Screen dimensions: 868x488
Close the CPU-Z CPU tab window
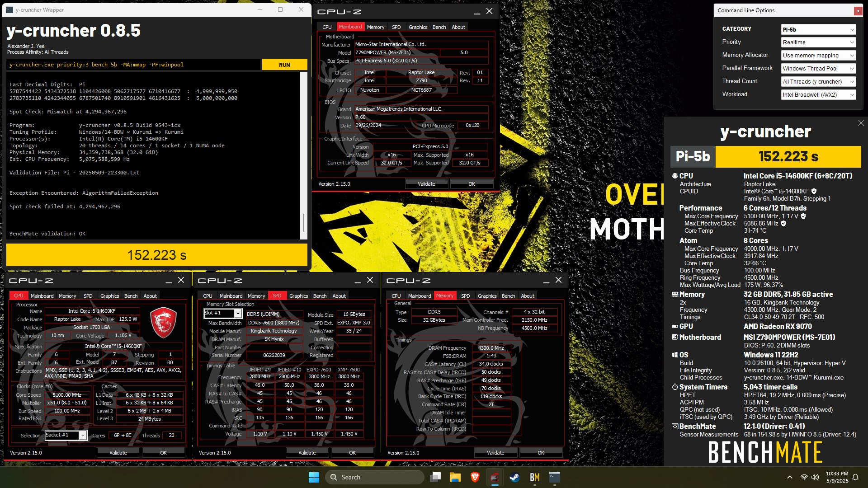[x=181, y=280]
